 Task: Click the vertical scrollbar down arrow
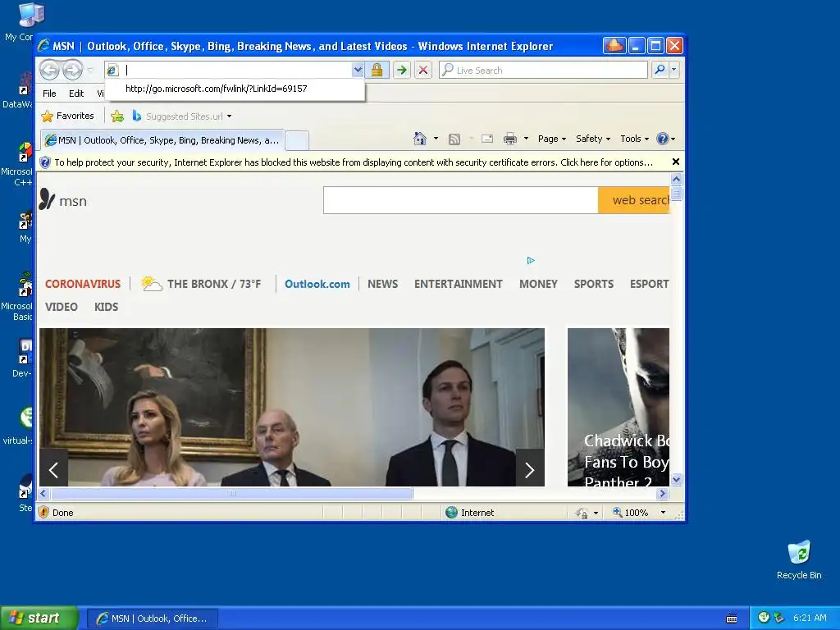click(676, 479)
